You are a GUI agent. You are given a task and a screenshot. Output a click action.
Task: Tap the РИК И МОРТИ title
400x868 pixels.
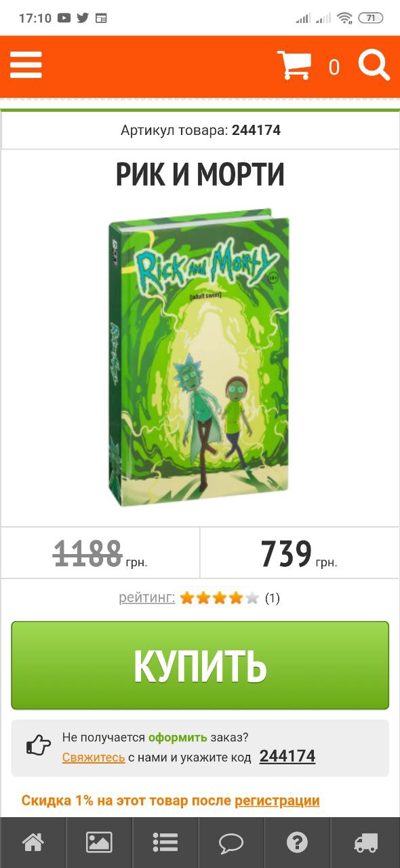pyautogui.click(x=200, y=175)
